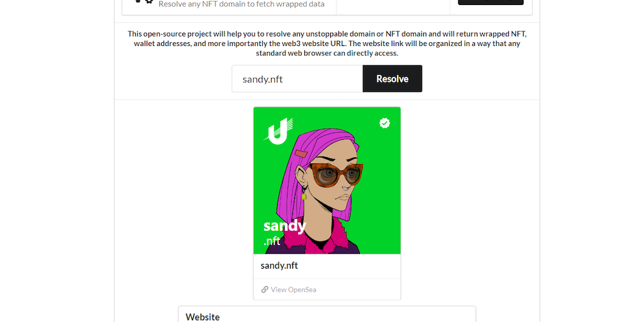
Task: Click the chain link icon beside View OpenSea
Action: point(265,289)
